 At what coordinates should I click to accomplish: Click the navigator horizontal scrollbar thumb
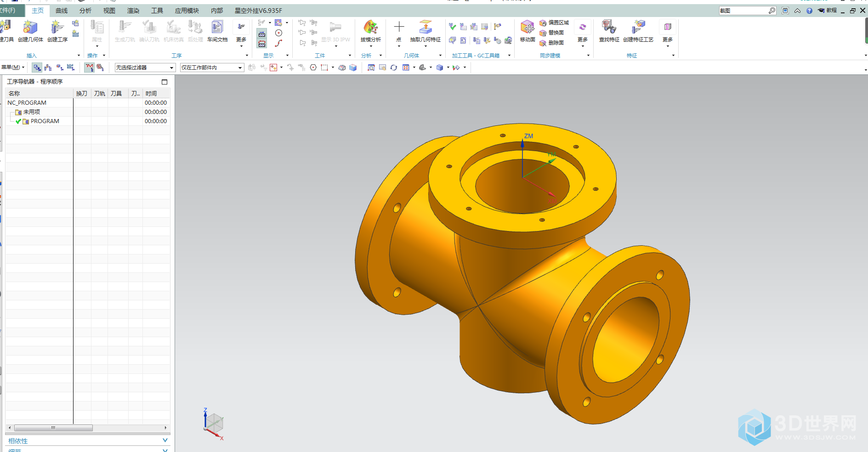click(53, 428)
